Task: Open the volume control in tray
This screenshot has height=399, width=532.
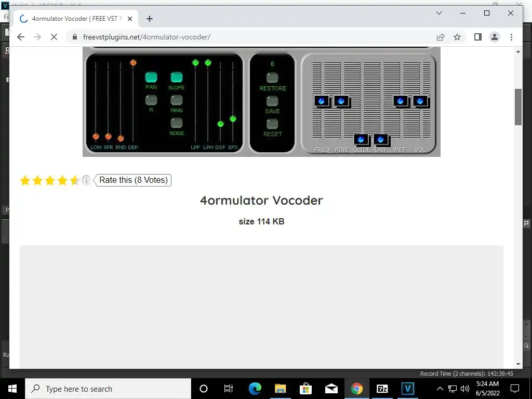Action: pos(465,389)
